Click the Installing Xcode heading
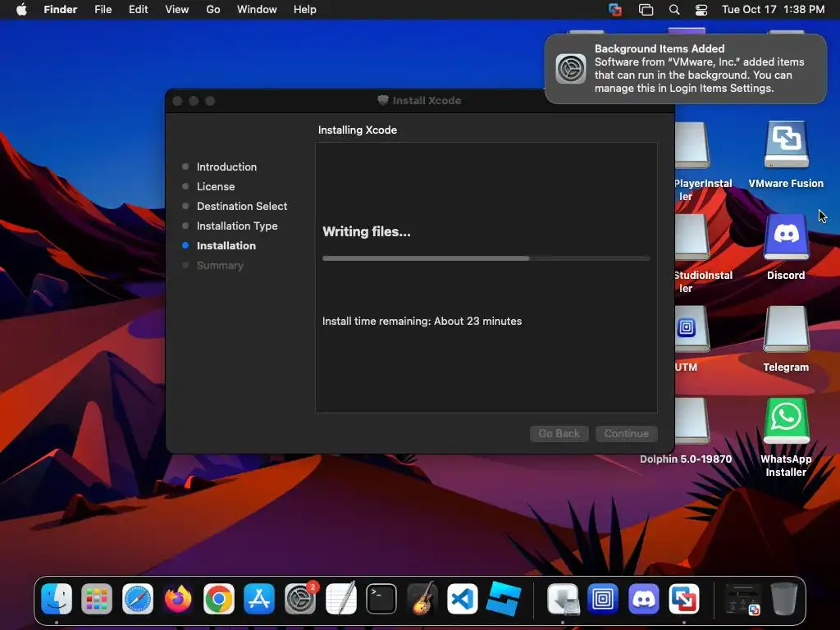 click(358, 130)
